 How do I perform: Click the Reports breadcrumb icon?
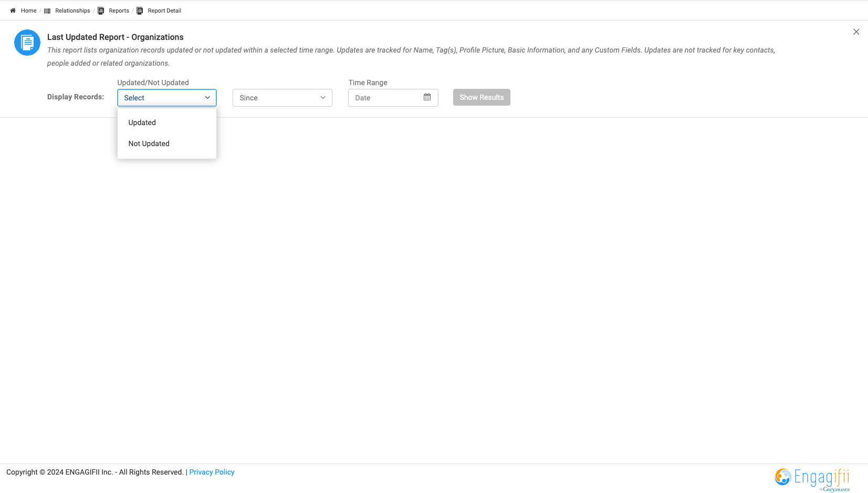tap(101, 11)
